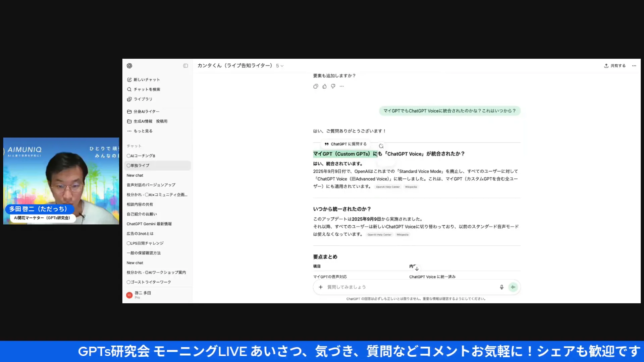The height and width of the screenshot is (362, 644).
Task: Click the ChatGPT に質問する popup button
Action: point(345,144)
